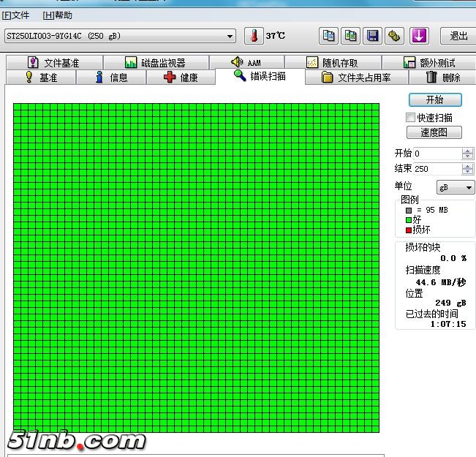This screenshot has width=476, height=457.
Task: Open the 文件夹占用率 (Folder Usage) tab
Action: [355, 78]
